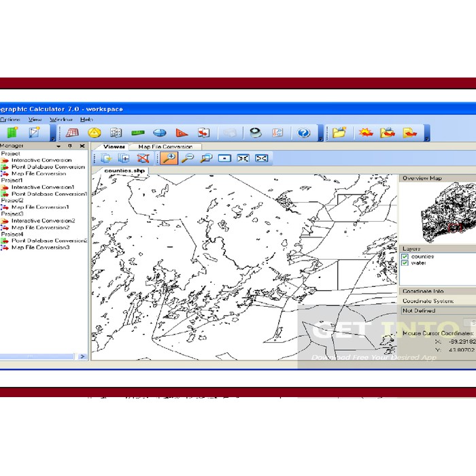Open the View menu
476x476 pixels.
point(35,120)
